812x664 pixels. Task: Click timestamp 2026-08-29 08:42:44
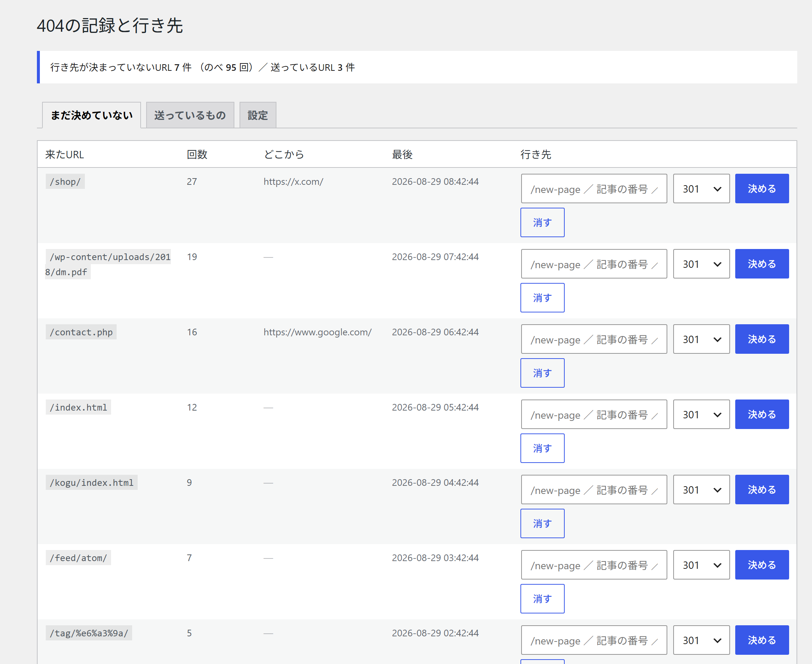coord(435,182)
